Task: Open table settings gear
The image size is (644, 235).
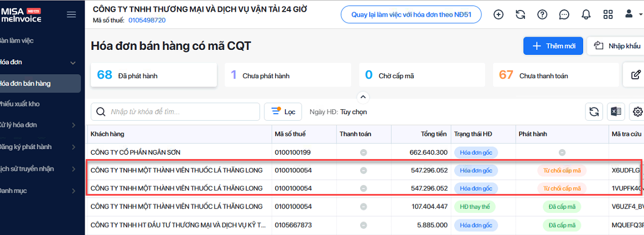Action: (x=637, y=111)
